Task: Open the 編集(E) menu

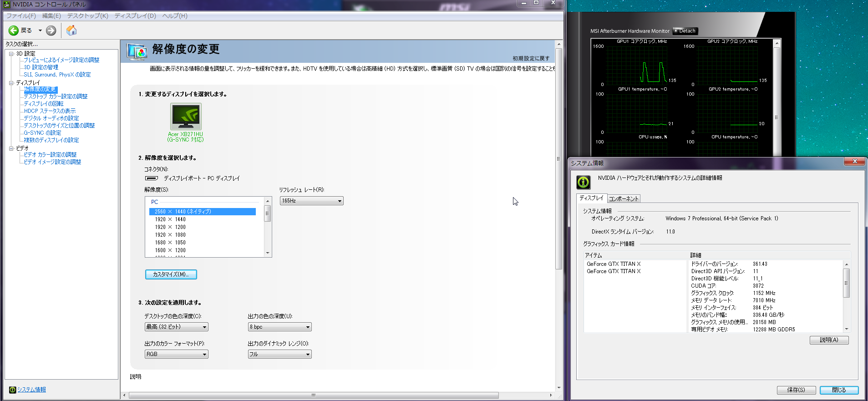Action: (x=51, y=16)
